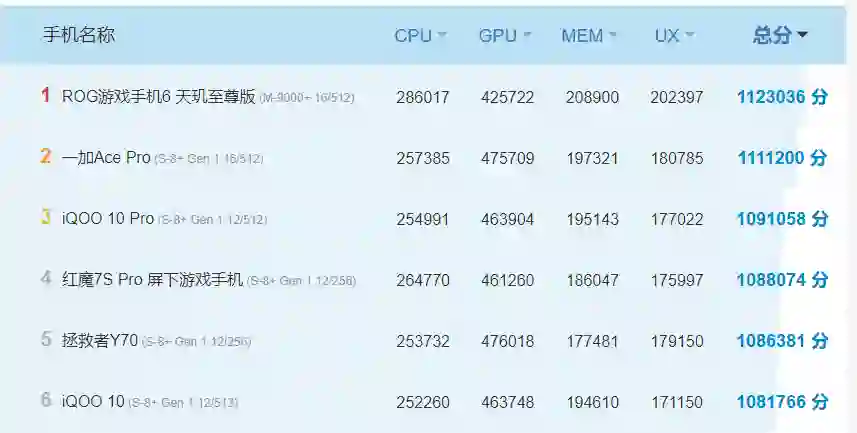Viewport: 857px width, 433px height.
Task: Click the gray rank number 5
Action: (46, 339)
